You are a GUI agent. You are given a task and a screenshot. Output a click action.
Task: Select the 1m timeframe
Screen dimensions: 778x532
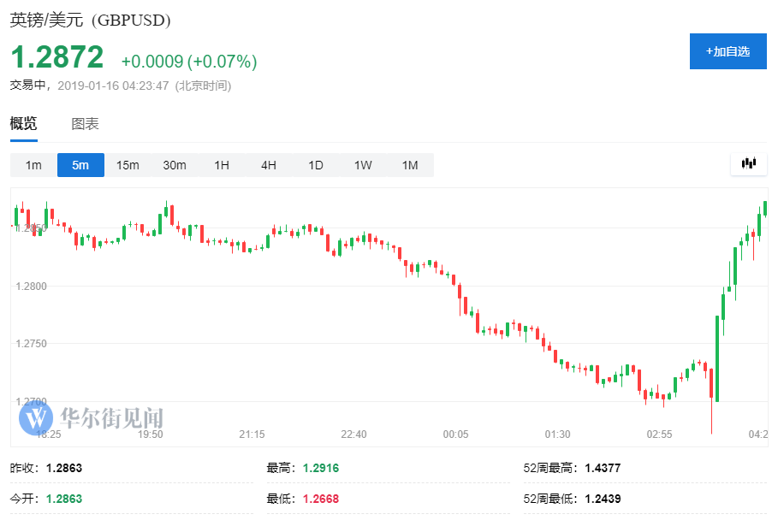[33, 165]
